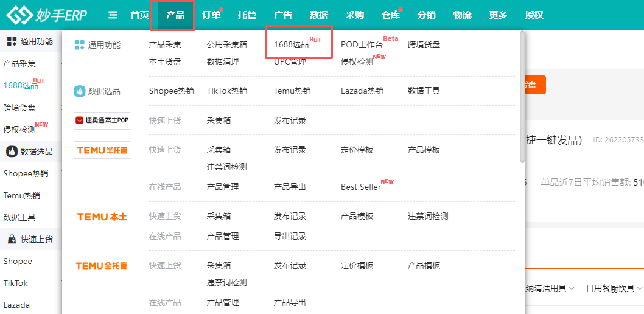Select 1688选品 in left sidebar
Image resolution: width=644 pixels, height=314 pixels.
coord(21,85)
